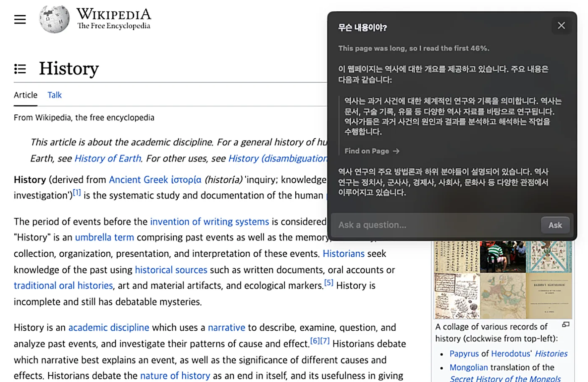Dismiss the summary popup with the X

pos(562,25)
